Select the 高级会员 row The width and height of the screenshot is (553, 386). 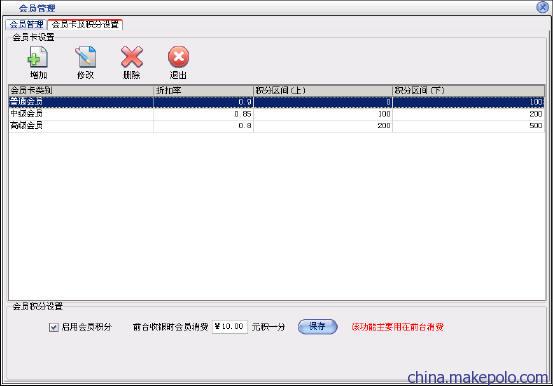pyautogui.click(x=276, y=125)
